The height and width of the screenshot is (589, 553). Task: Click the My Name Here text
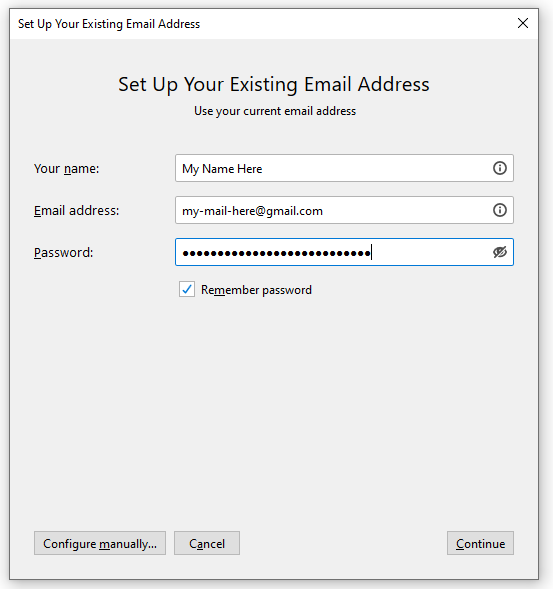click(222, 169)
